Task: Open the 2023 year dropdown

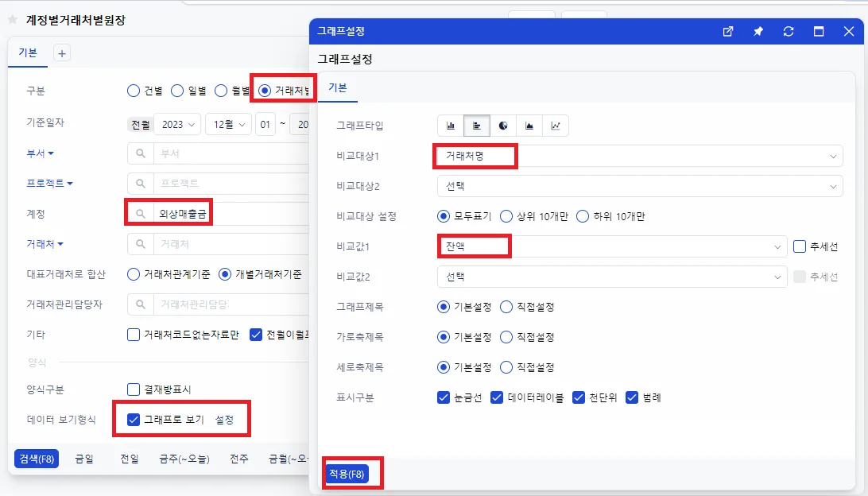Action: [178, 125]
